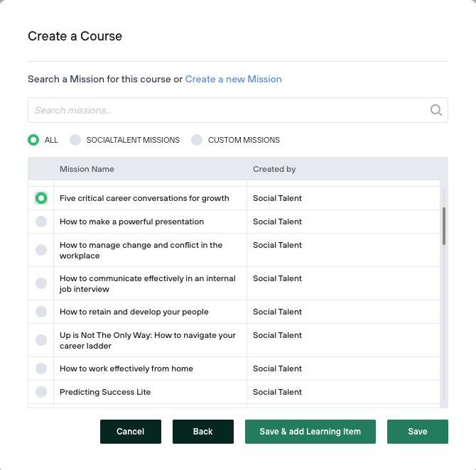Select How to make a powerful presentation radio
The image size is (476, 470).
(41, 222)
